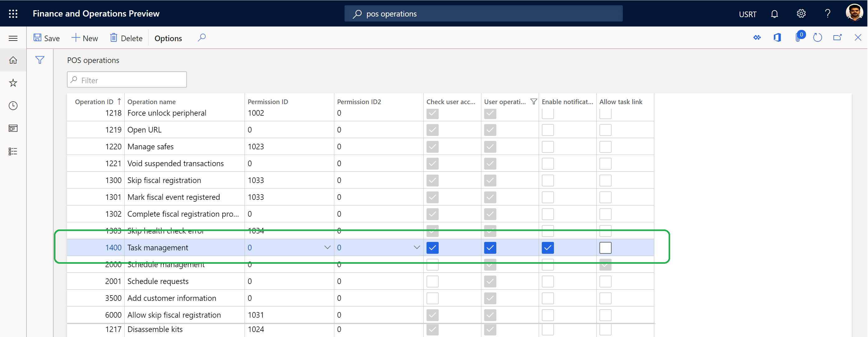Enable Enable notifications checkbox for Task management
Image resolution: width=868 pixels, height=337 pixels.
(x=548, y=248)
